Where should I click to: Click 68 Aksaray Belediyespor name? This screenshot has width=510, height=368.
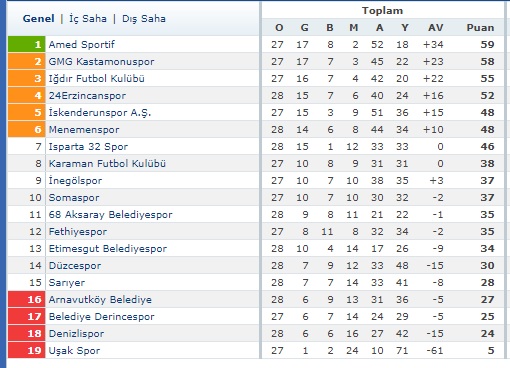(111, 214)
